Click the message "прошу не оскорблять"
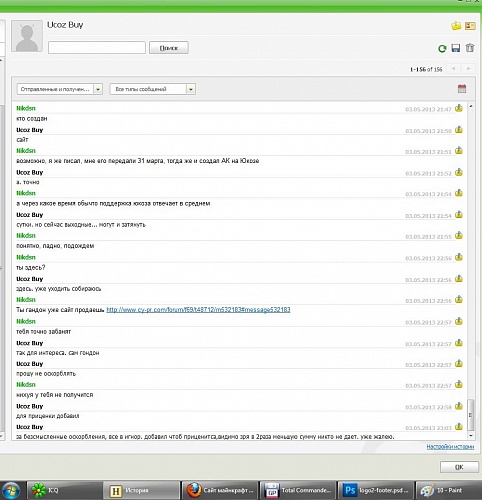The height and width of the screenshot is (500, 482). 46,374
